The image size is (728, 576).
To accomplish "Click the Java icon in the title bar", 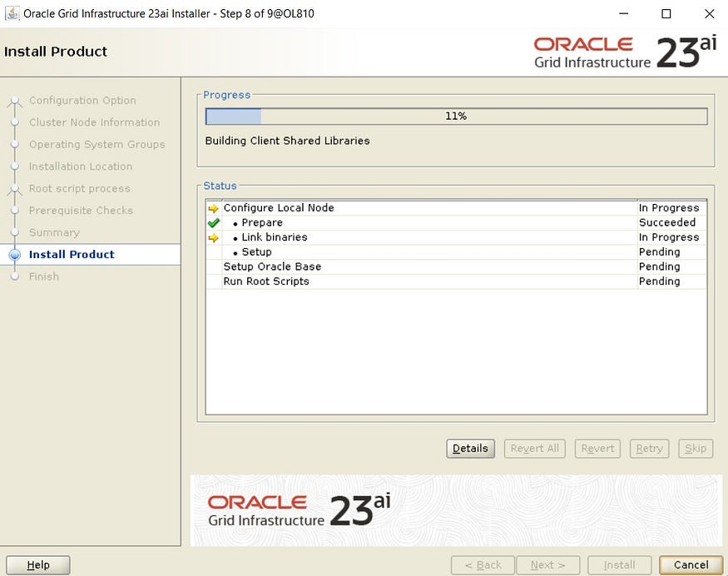I will point(12,13).
